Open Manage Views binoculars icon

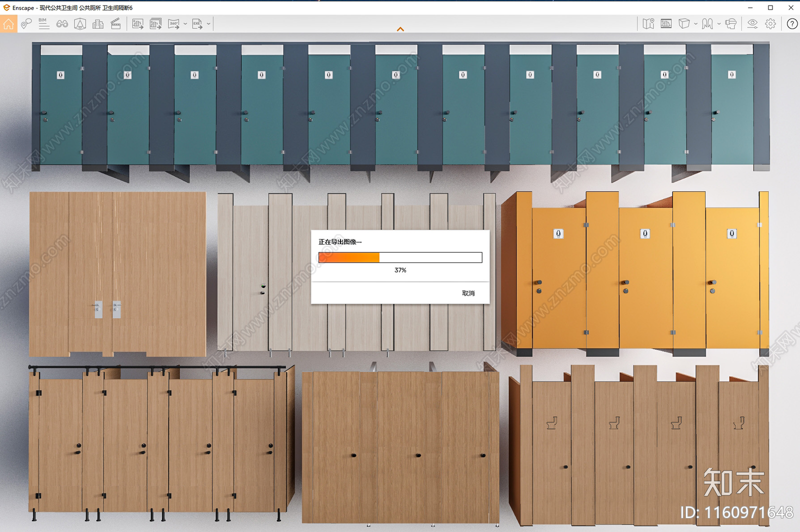[x=62, y=23]
